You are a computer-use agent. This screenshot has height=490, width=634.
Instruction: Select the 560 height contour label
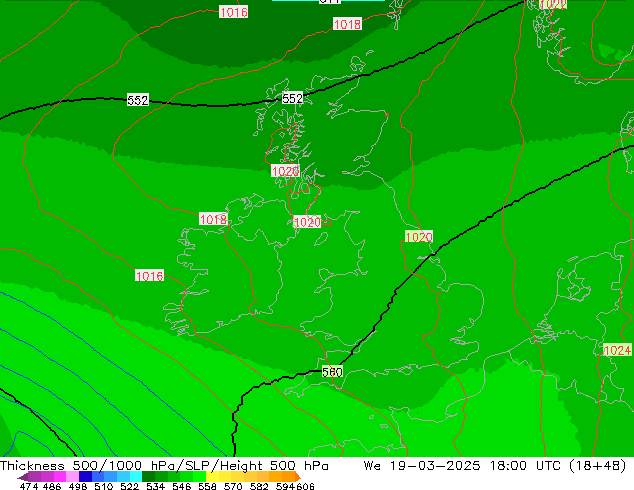pos(332,372)
